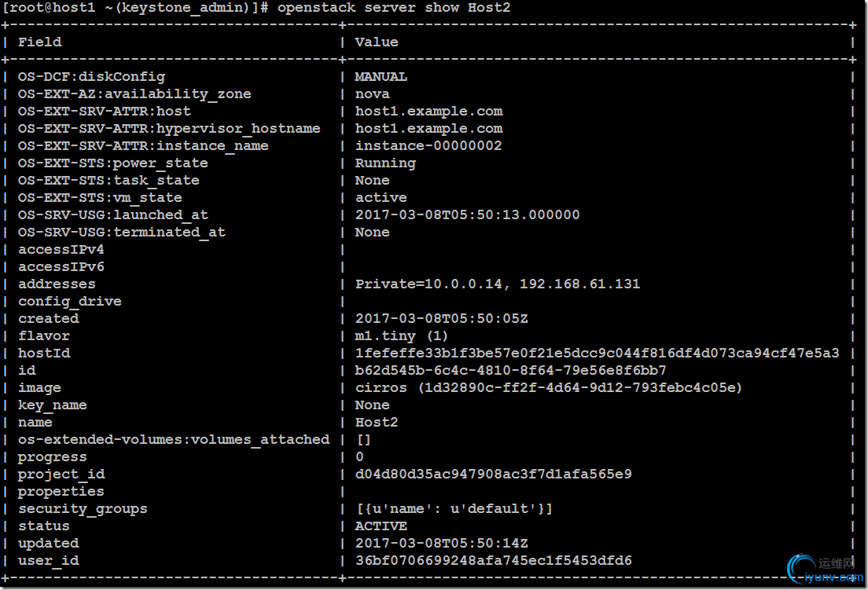Image resolution: width=868 pixels, height=590 pixels.
Task: Click the addresses value with Private IPs
Action: (497, 284)
